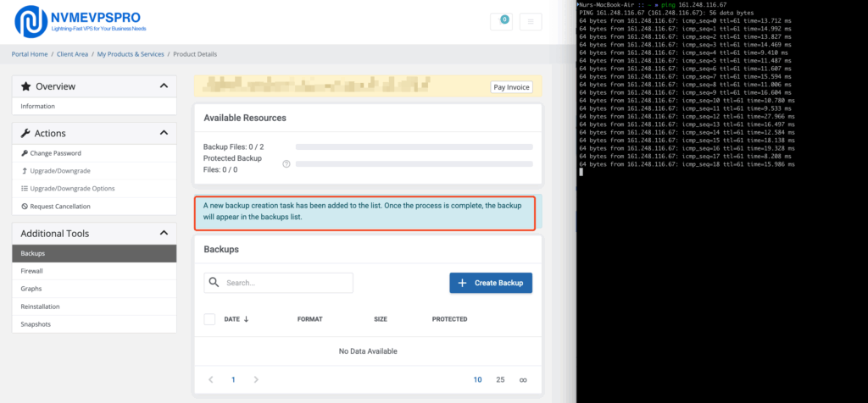Click the magnifier icon in Backups search

[214, 283]
